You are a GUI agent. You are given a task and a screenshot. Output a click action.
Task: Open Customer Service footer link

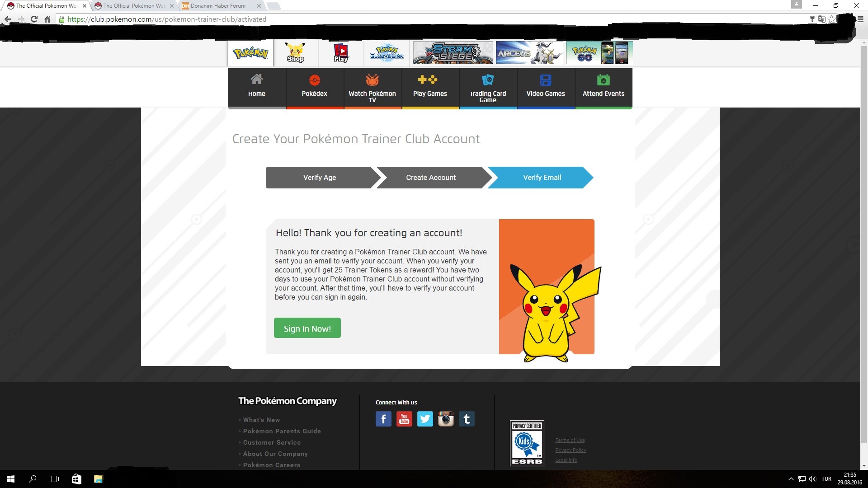272,442
